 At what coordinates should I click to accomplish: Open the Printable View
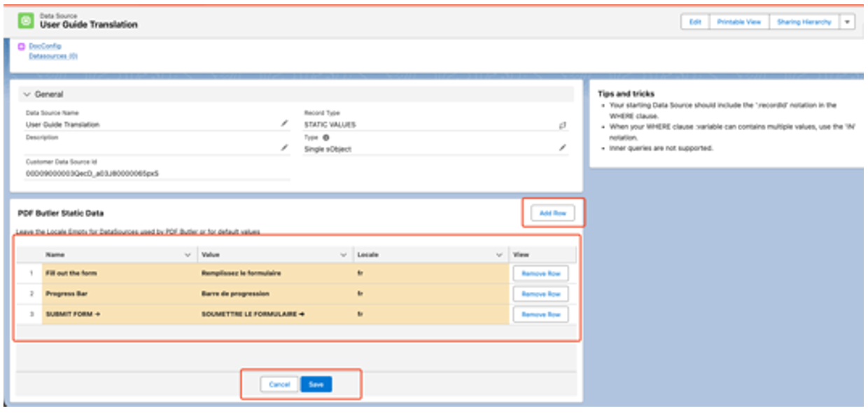pyautogui.click(x=738, y=22)
